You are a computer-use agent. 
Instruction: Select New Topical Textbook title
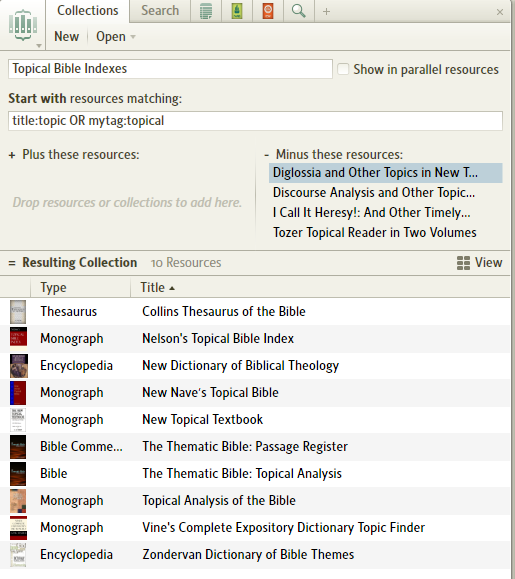point(202,420)
